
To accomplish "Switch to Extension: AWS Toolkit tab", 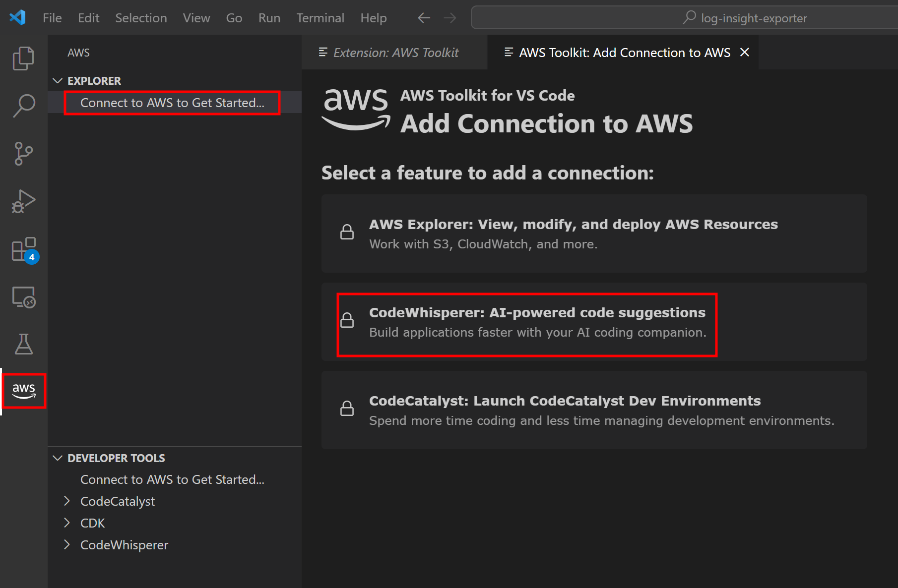I will click(x=394, y=52).
